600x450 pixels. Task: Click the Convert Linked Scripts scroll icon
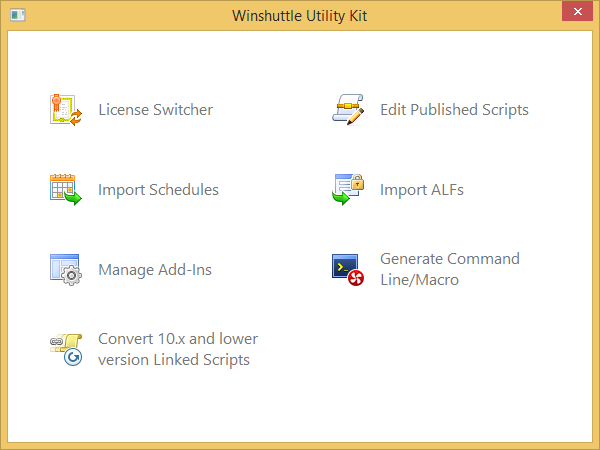tap(65, 349)
